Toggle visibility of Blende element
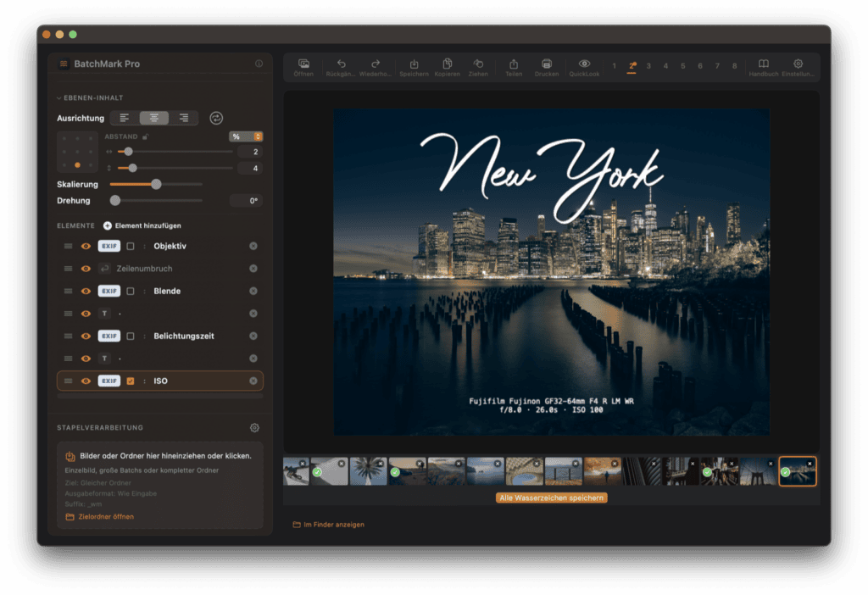The width and height of the screenshot is (868, 595). pos(86,291)
